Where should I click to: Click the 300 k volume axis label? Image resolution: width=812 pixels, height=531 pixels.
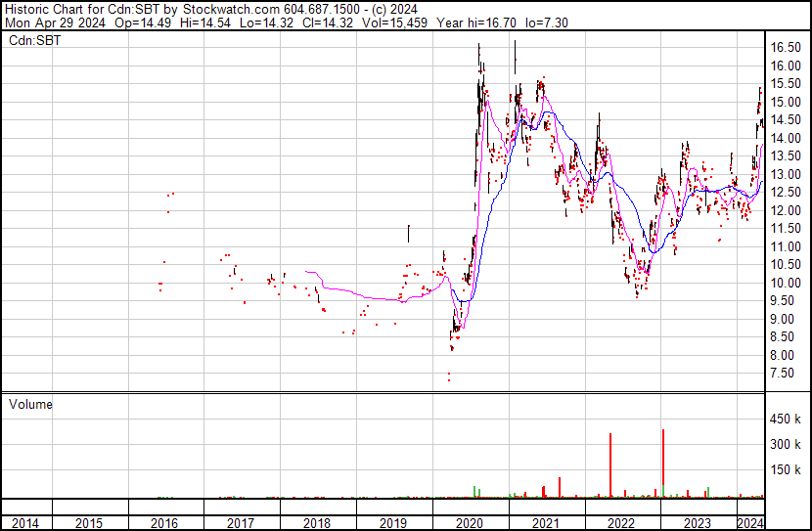pos(786,444)
